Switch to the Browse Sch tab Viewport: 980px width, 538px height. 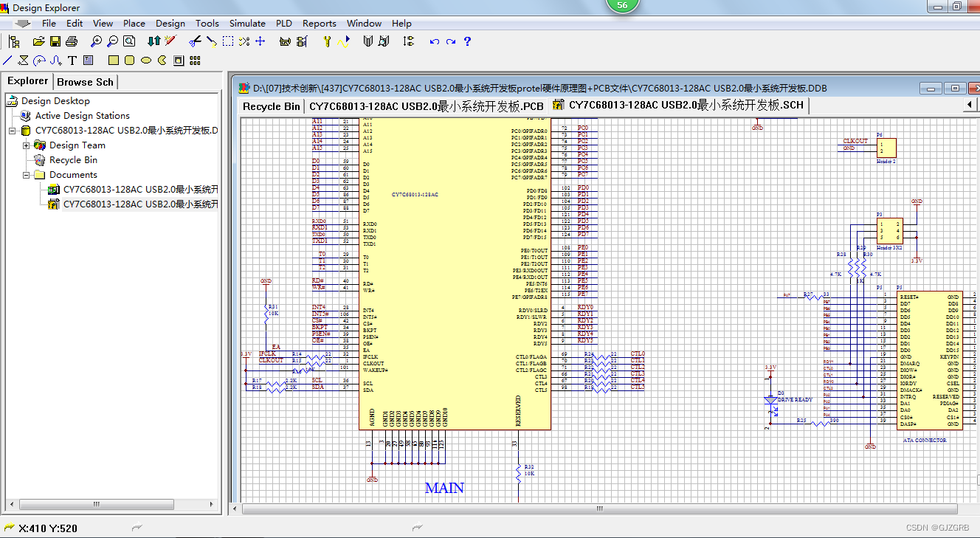pos(85,81)
